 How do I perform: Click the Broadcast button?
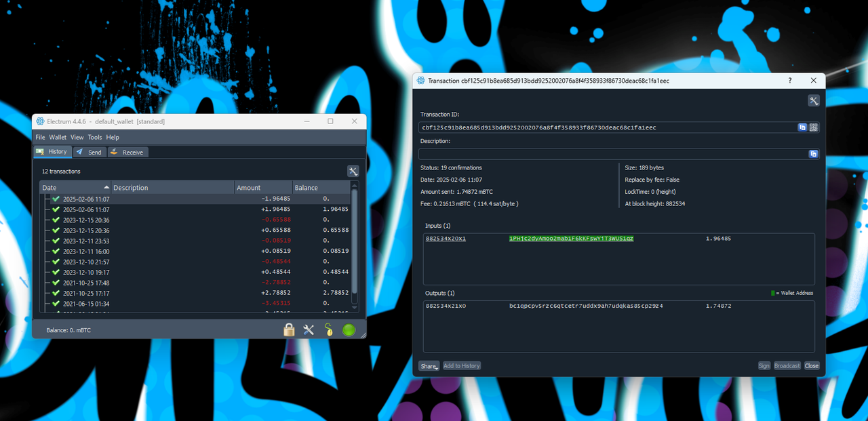[x=787, y=365]
